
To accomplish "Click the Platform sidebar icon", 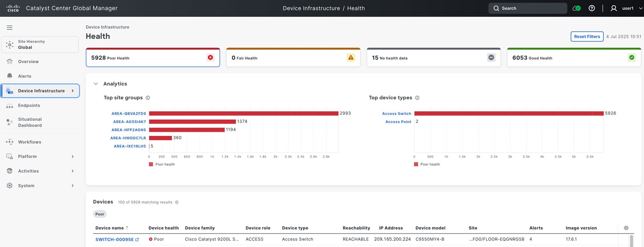I will (x=9, y=156).
